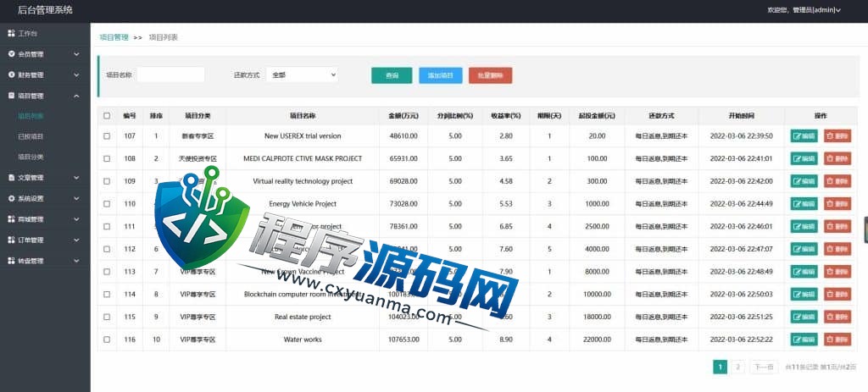Screen dimensions: 868x392
Task: Delete project row numbered 111
Action: [837, 227]
